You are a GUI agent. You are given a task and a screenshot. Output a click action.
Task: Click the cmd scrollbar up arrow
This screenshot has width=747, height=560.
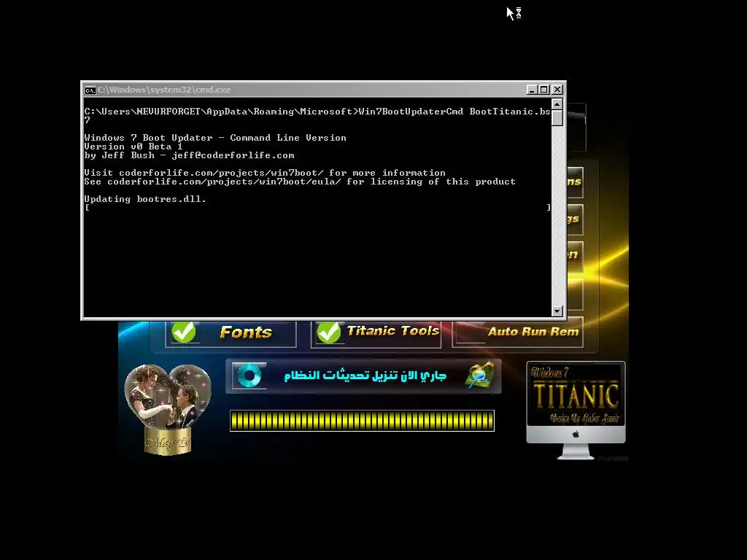click(x=557, y=104)
